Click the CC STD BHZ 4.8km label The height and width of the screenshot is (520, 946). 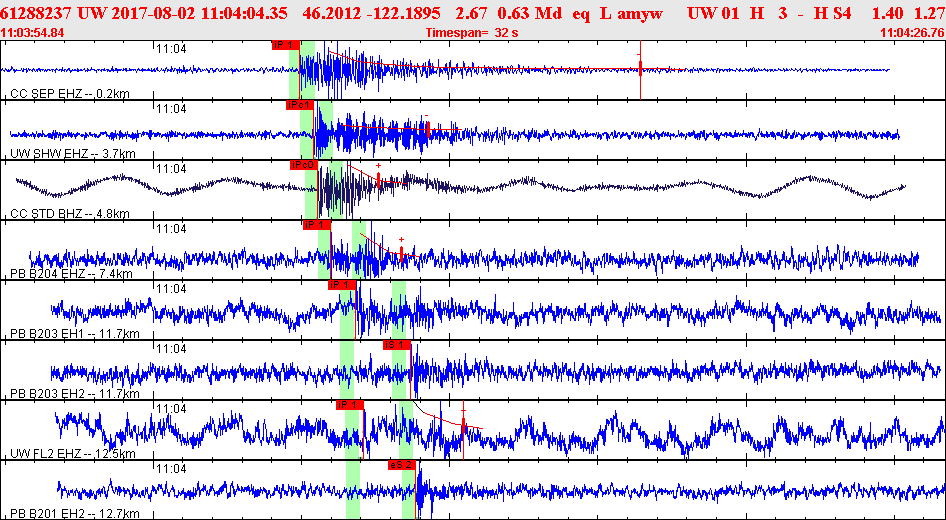pos(70,213)
